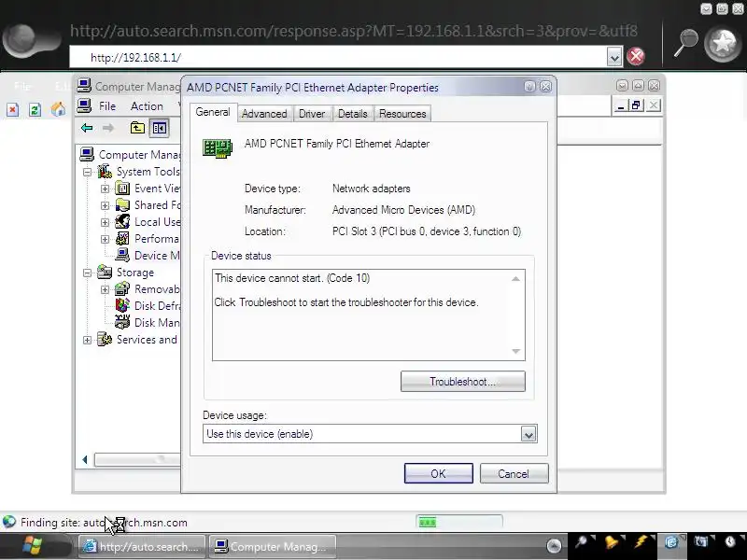
Task: Collapse the System Tools tree node
Action: click(x=87, y=172)
